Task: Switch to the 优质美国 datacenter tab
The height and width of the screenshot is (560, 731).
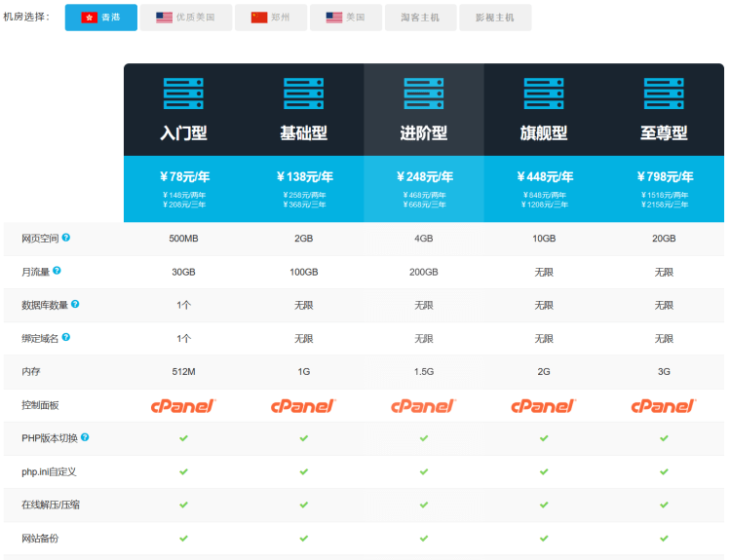Action: point(186,18)
